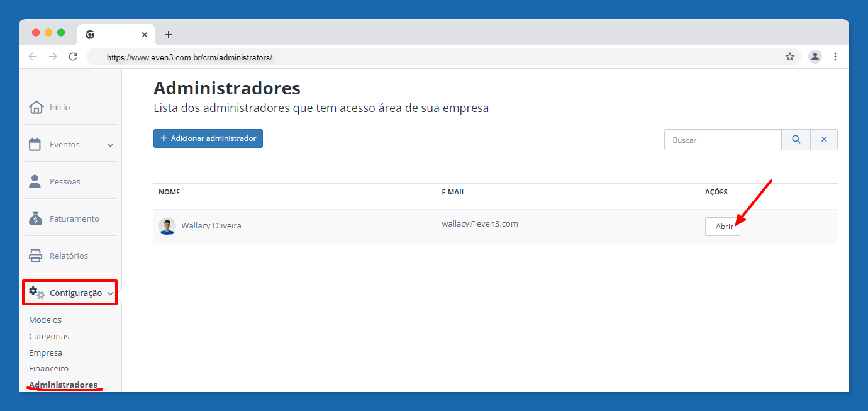
Task: Close the current browser tab
Action: pyautogui.click(x=145, y=35)
